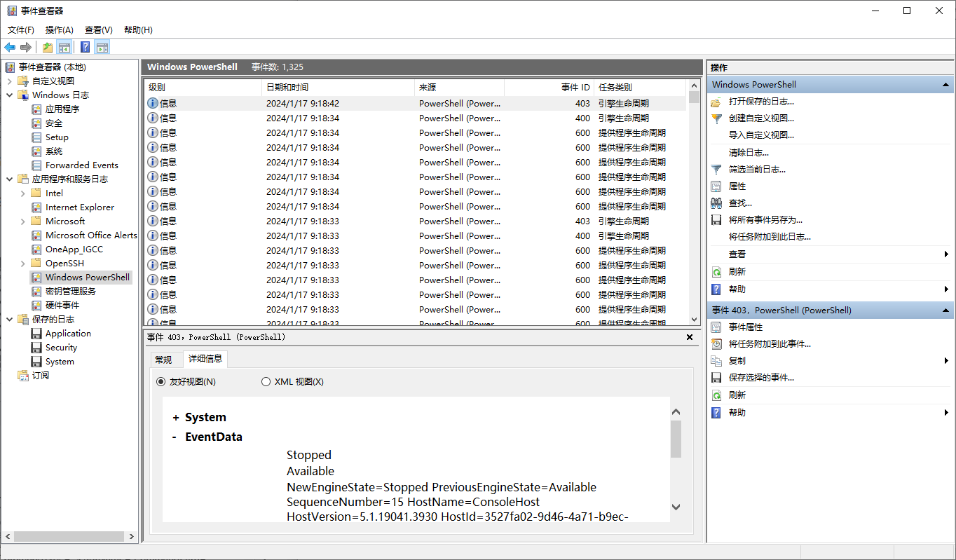Select 硬件事件 log
Viewport: 956px width, 560px height.
[62, 305]
